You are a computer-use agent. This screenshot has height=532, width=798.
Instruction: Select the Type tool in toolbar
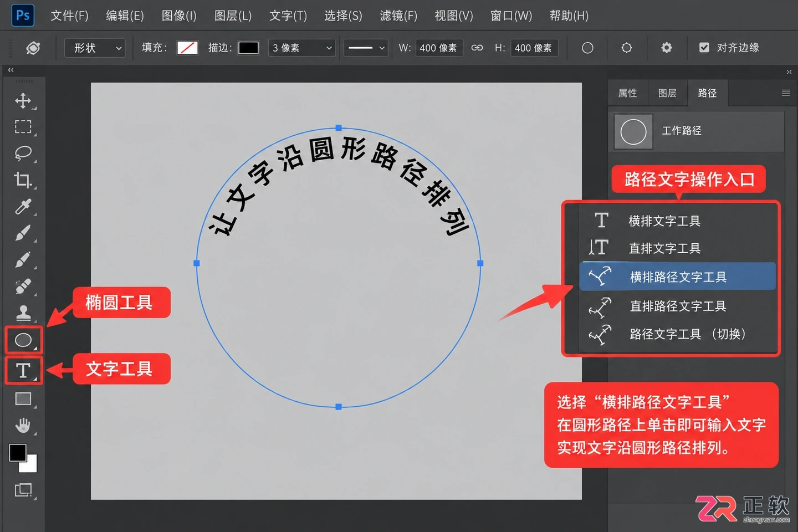(23, 370)
